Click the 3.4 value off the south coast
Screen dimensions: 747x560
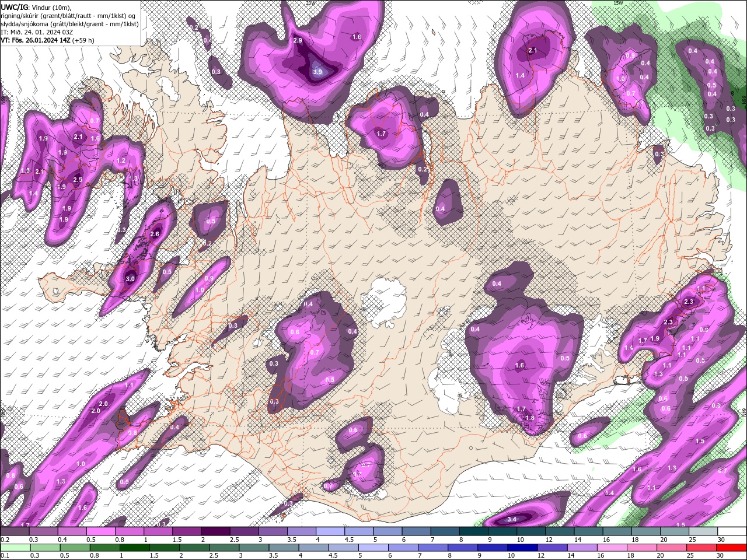(512, 519)
